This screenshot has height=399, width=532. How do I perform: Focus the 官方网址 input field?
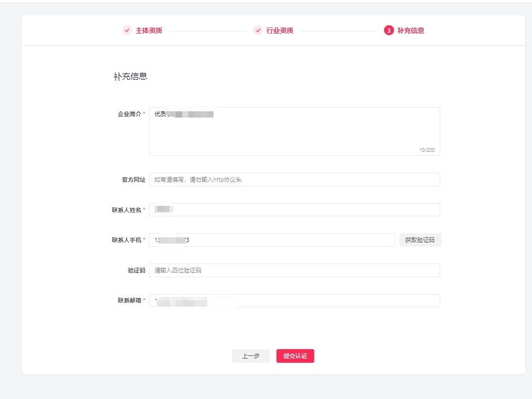pyautogui.click(x=294, y=180)
